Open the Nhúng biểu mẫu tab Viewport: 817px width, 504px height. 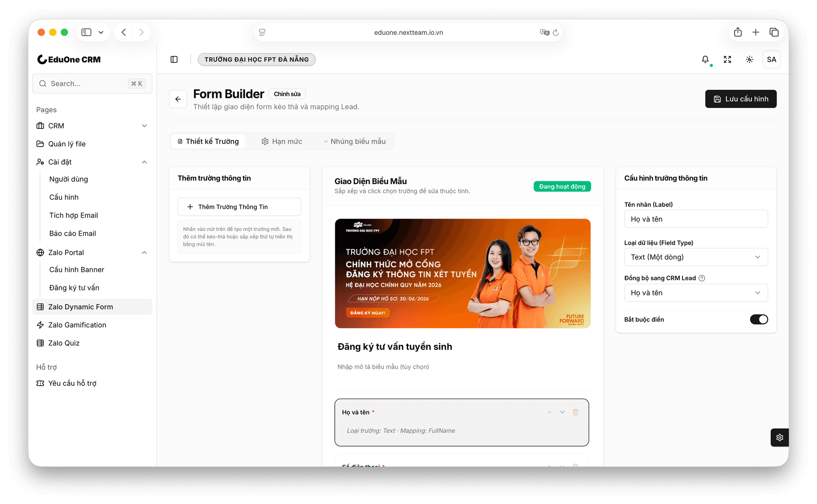click(x=355, y=141)
